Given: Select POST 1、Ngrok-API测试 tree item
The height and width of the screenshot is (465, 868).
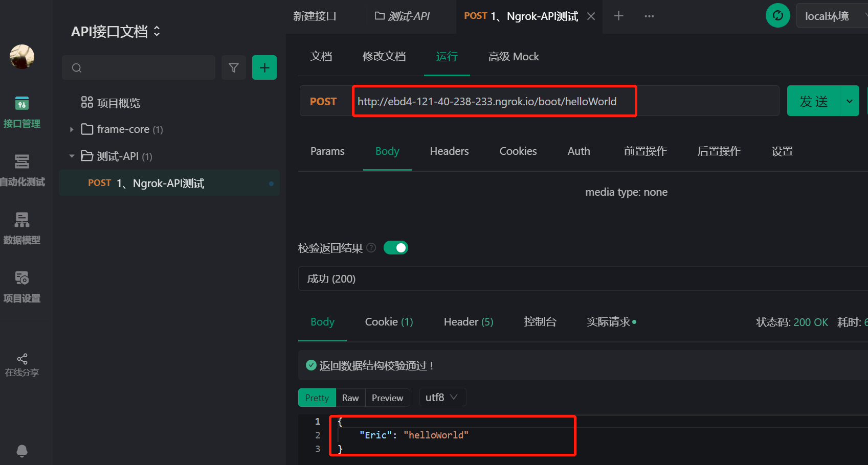Looking at the screenshot, I should point(169,183).
